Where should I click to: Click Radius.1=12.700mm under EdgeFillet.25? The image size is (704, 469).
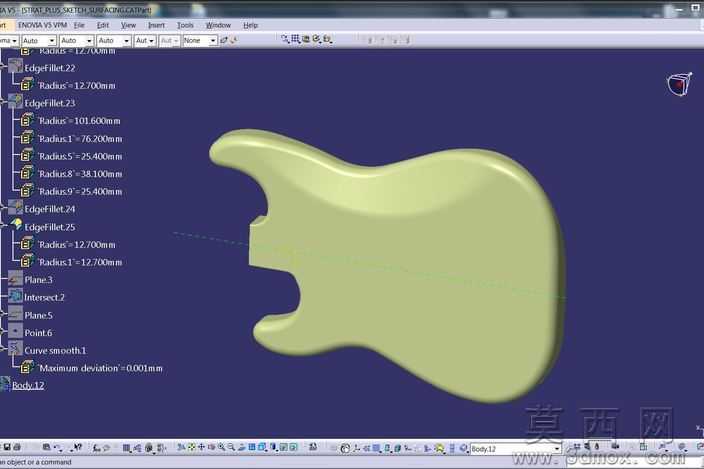80,262
